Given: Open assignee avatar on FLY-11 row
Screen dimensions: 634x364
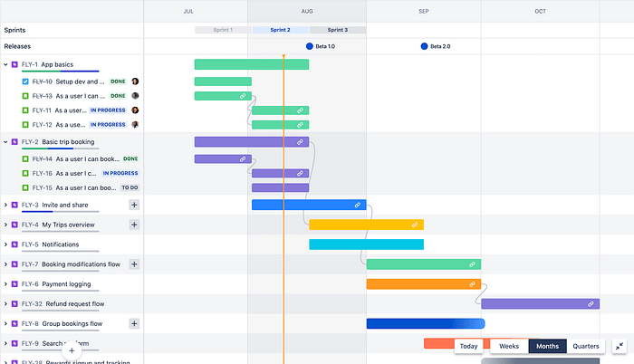Looking at the screenshot, I should coord(135,110).
